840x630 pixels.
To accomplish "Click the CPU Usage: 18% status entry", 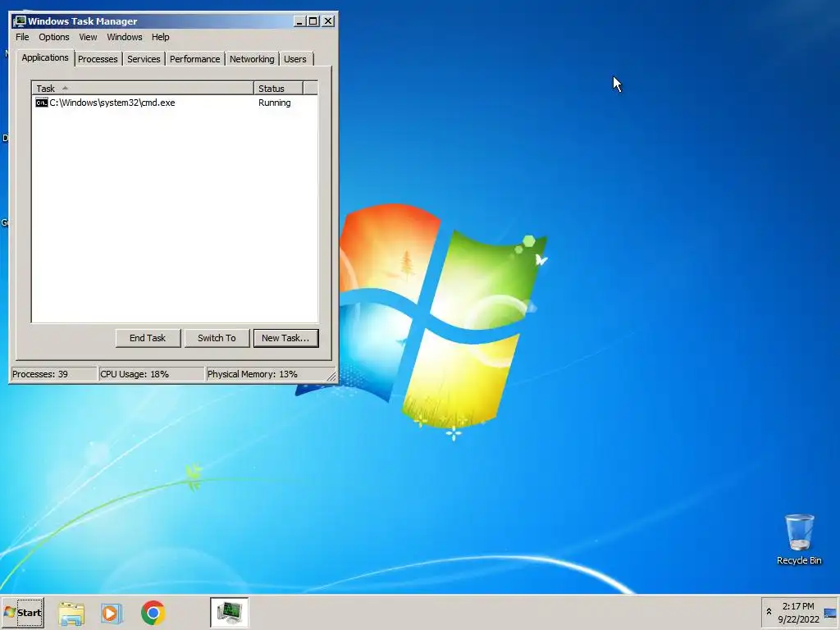I will click(x=152, y=374).
